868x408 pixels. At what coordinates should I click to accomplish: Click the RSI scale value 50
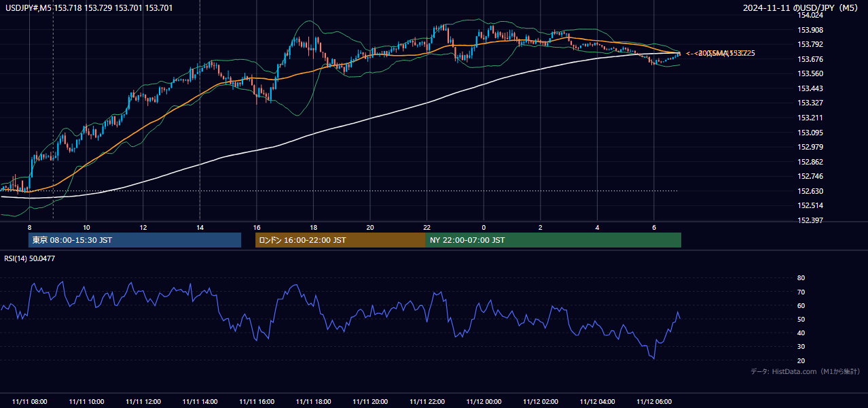tap(801, 320)
